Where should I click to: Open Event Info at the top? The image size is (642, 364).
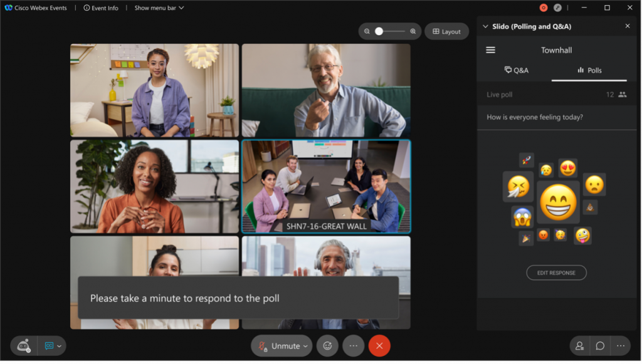100,8
